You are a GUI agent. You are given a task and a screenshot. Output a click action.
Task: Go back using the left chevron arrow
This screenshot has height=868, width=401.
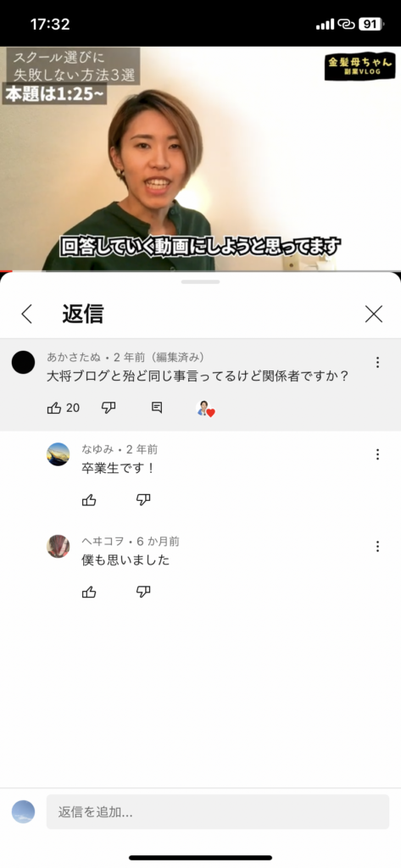pyautogui.click(x=26, y=314)
